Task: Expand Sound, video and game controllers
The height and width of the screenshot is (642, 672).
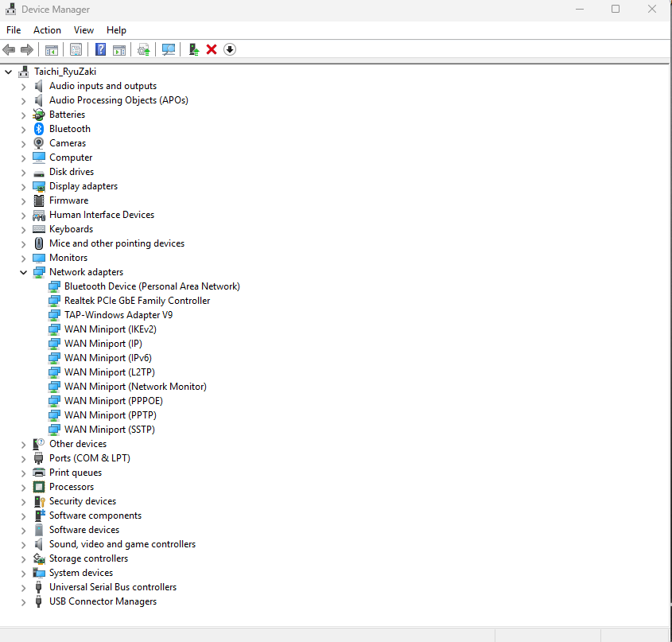Action: coord(23,545)
